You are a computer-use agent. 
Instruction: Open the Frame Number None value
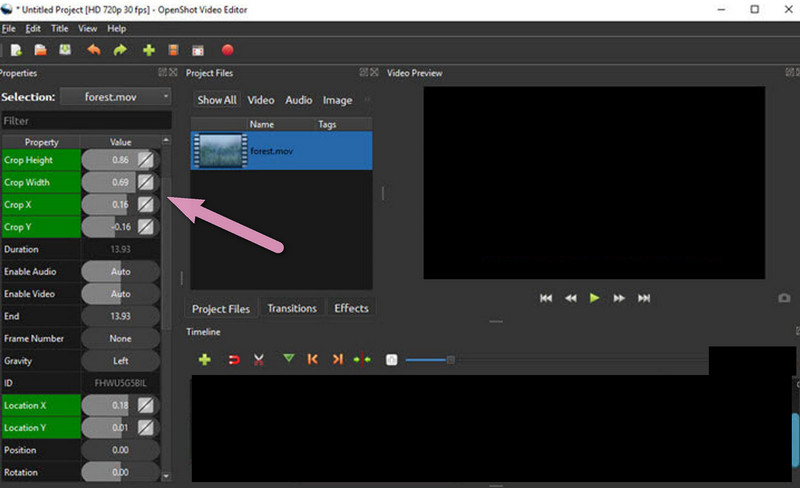pos(120,338)
